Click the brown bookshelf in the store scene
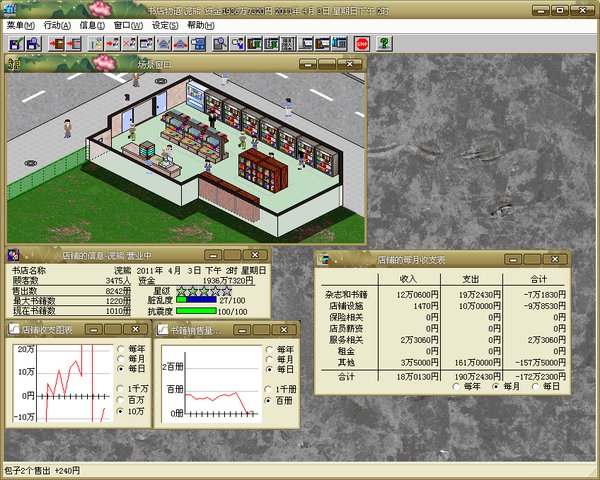Image resolution: width=600 pixels, height=480 pixels. [x=263, y=171]
